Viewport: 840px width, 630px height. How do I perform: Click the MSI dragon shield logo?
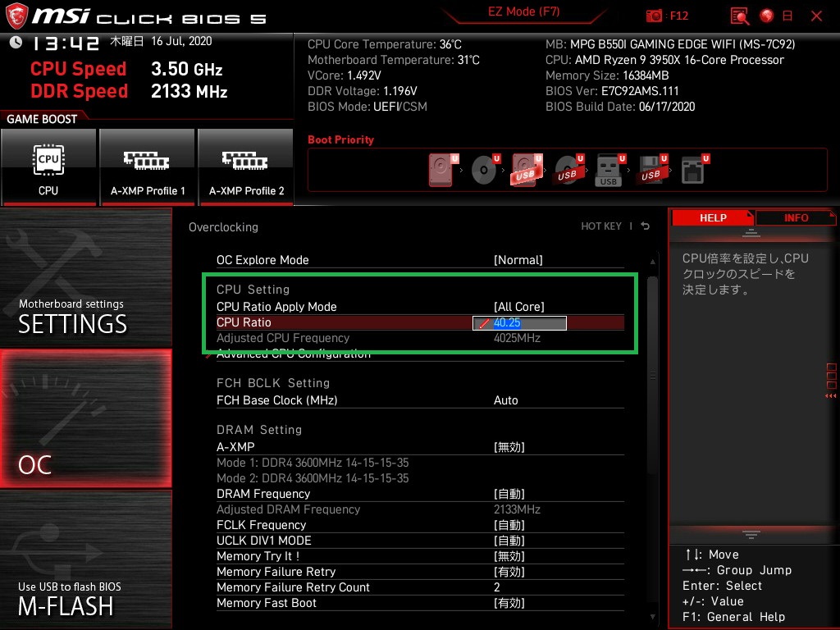pos(16,16)
